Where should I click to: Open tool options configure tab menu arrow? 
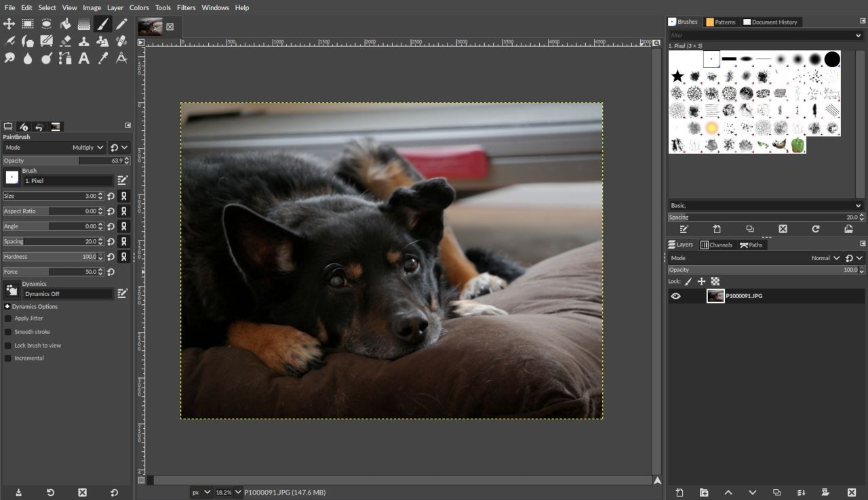(x=128, y=125)
